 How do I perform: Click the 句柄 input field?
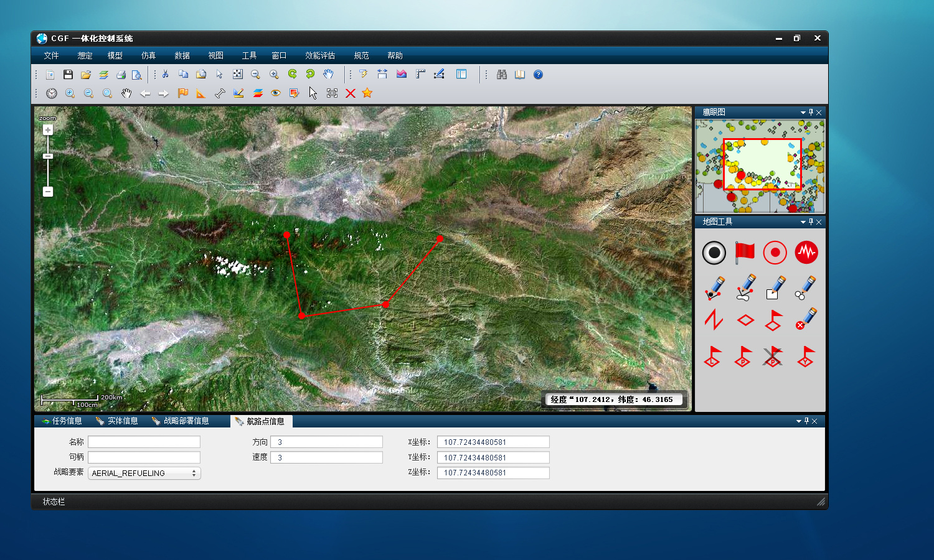144,457
